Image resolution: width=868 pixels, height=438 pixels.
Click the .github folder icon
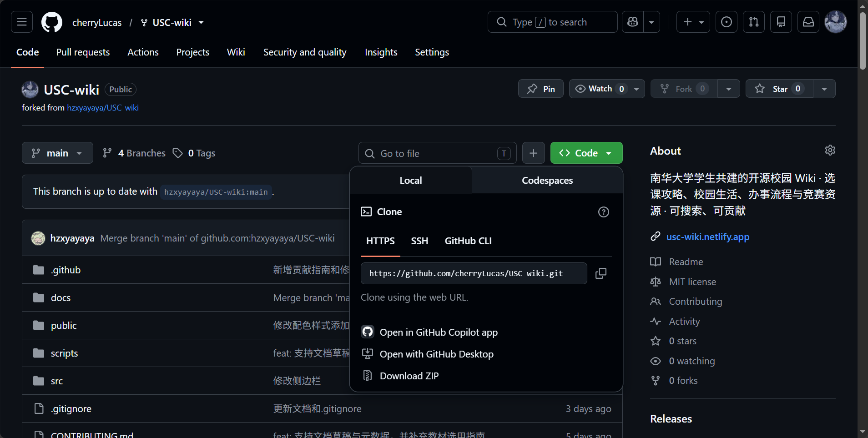click(x=39, y=270)
